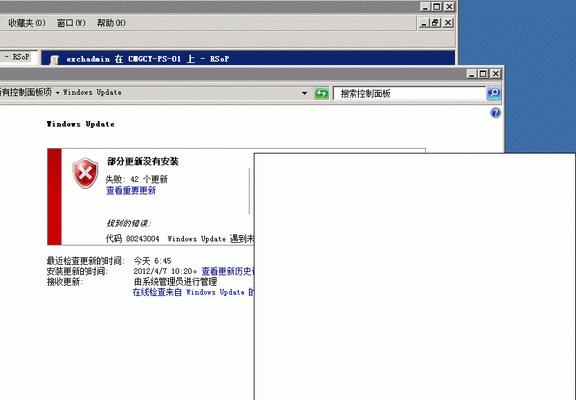576x400 pixels.
Task: Click the 所有控制面板项 breadcrumb segment
Action: [x=26, y=92]
